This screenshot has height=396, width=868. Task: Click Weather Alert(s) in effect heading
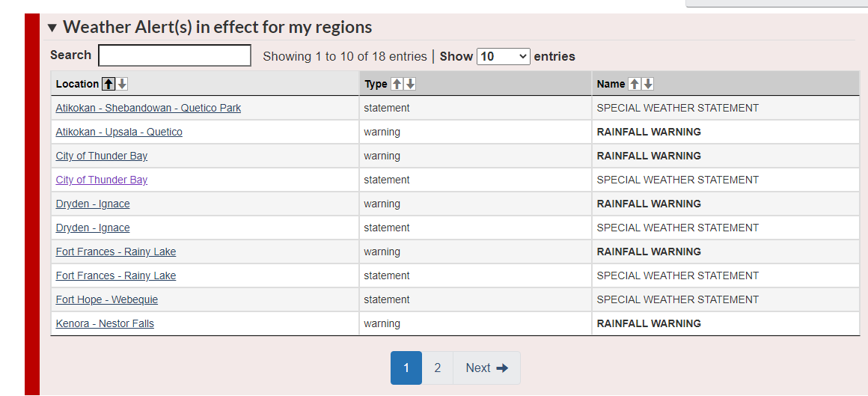[218, 27]
